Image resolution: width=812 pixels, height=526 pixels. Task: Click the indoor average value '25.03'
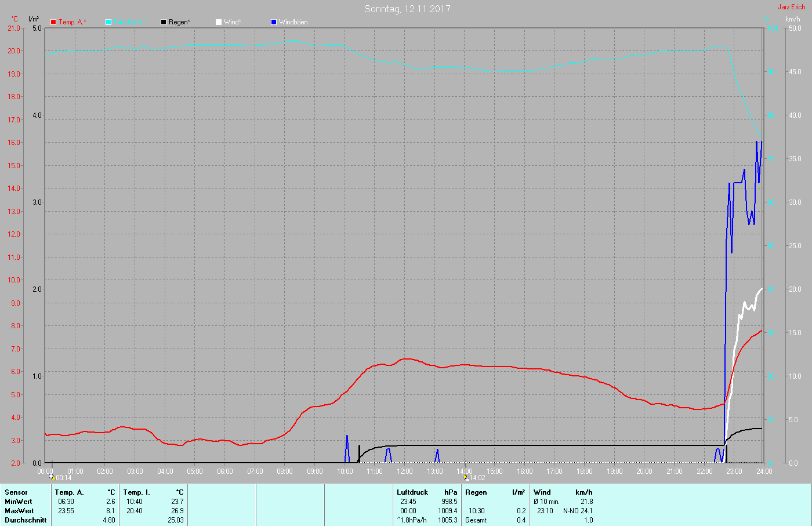point(176,520)
